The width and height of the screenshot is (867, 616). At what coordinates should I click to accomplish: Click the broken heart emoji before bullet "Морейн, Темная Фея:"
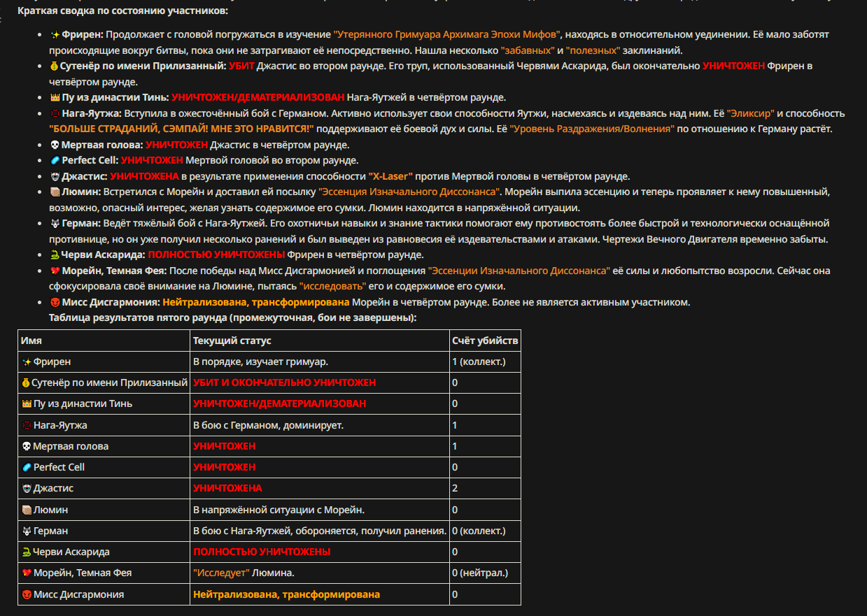tap(55, 271)
